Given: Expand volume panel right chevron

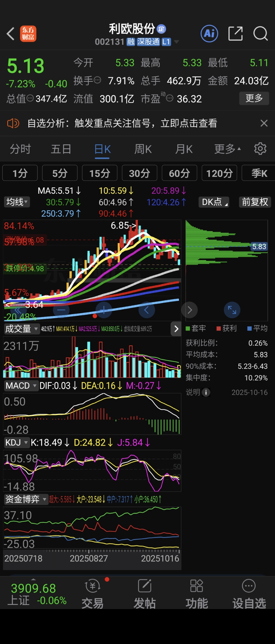Looking at the screenshot, I should coord(176,329).
